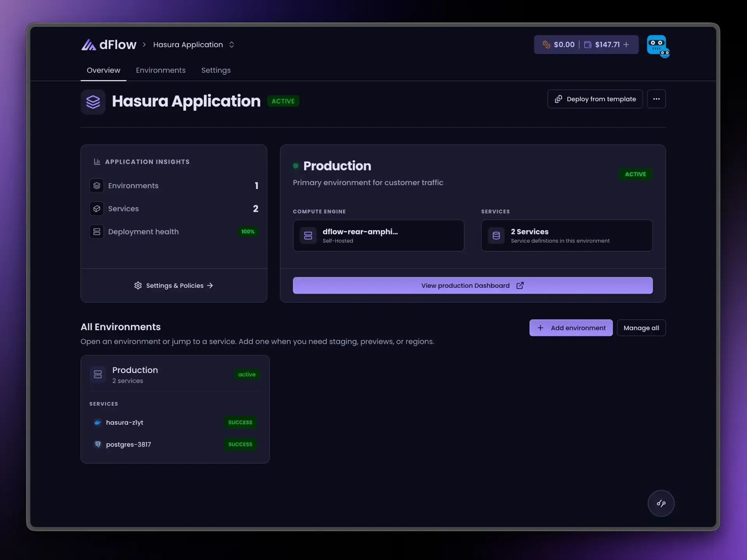Click the Hasura Application layers icon

click(x=93, y=102)
